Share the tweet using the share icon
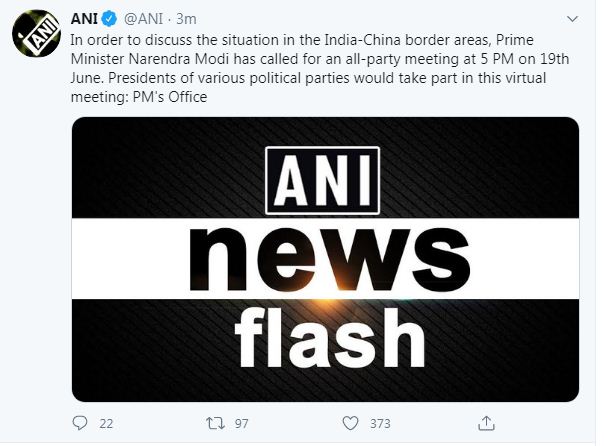The width and height of the screenshot is (604, 446). point(483,423)
